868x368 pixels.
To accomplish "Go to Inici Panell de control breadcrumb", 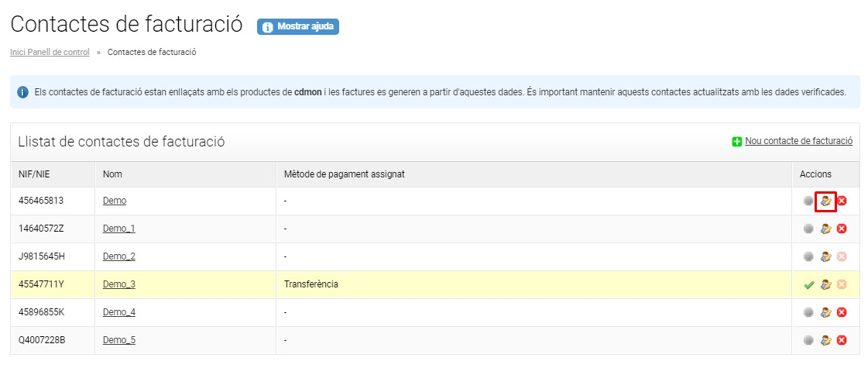I will (x=50, y=52).
